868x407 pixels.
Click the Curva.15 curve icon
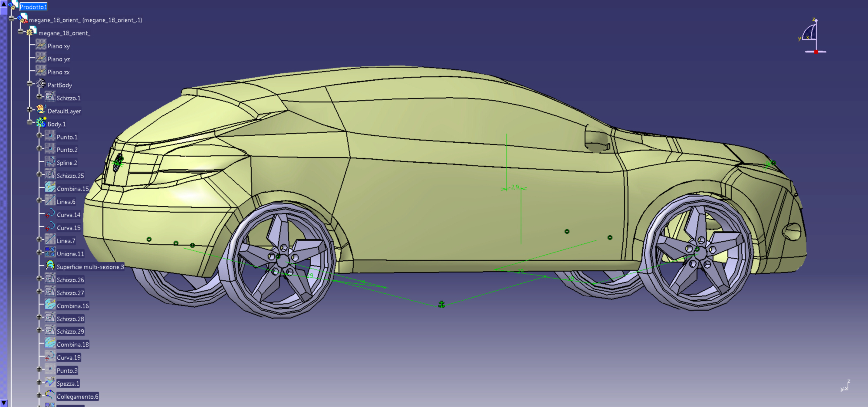(x=50, y=226)
